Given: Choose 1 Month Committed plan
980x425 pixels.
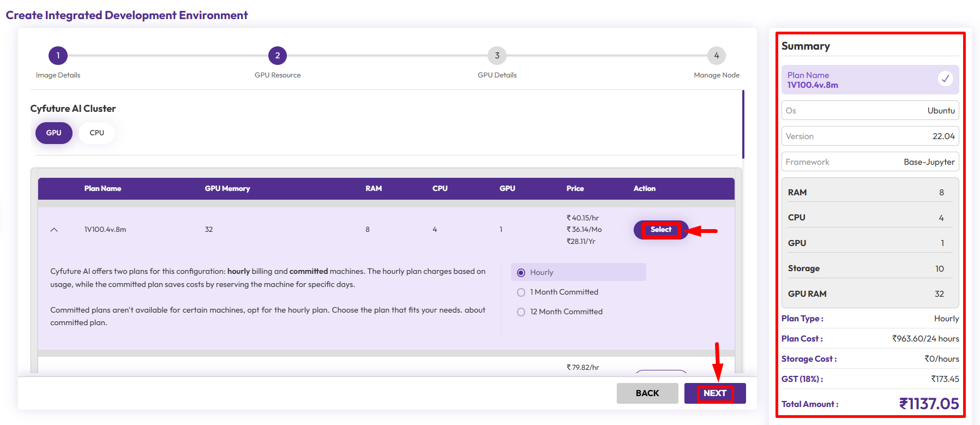Looking at the screenshot, I should [521, 292].
